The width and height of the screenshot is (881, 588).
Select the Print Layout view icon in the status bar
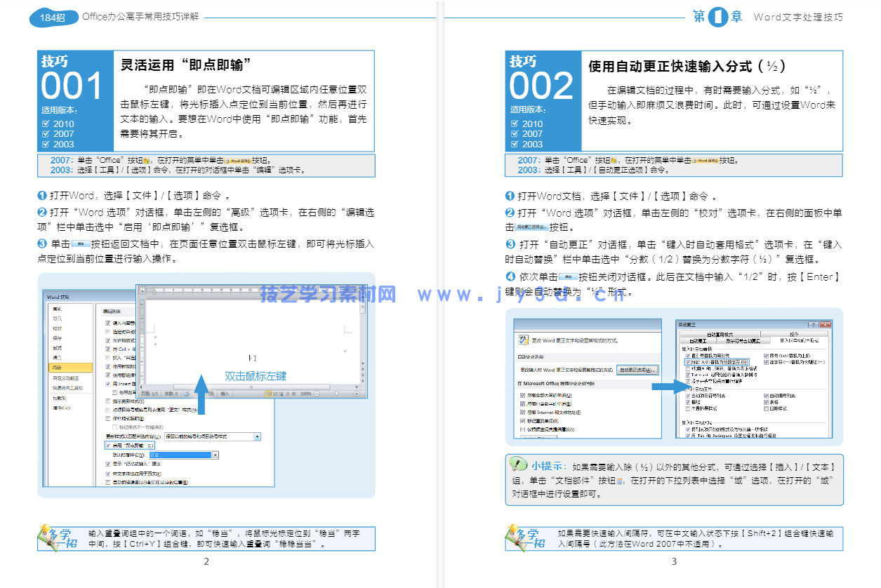coord(268,394)
